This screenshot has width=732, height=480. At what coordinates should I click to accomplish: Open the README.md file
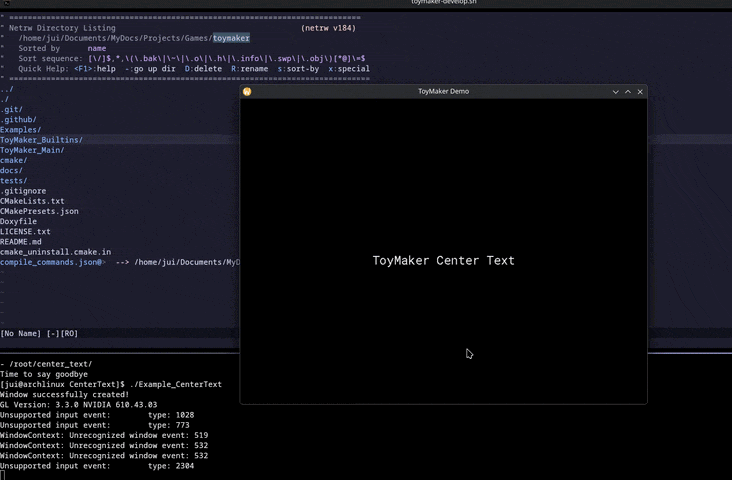[x=21, y=242]
